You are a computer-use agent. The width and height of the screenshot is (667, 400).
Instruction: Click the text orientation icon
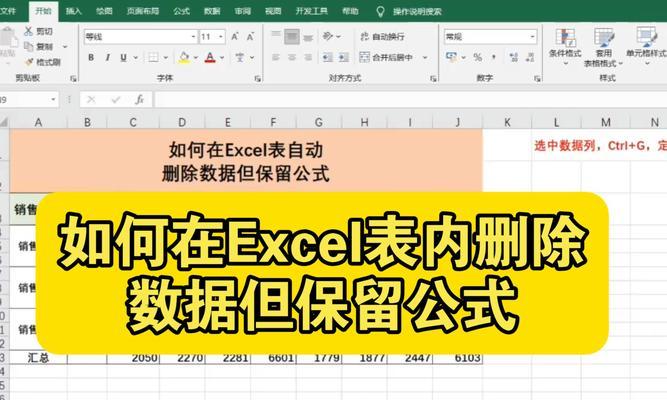tap(328, 37)
